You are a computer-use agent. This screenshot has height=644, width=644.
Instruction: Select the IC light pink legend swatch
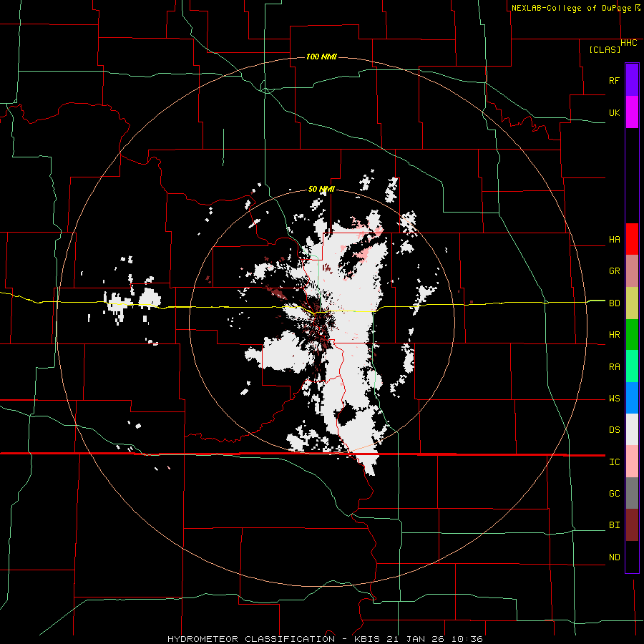pyautogui.click(x=632, y=462)
